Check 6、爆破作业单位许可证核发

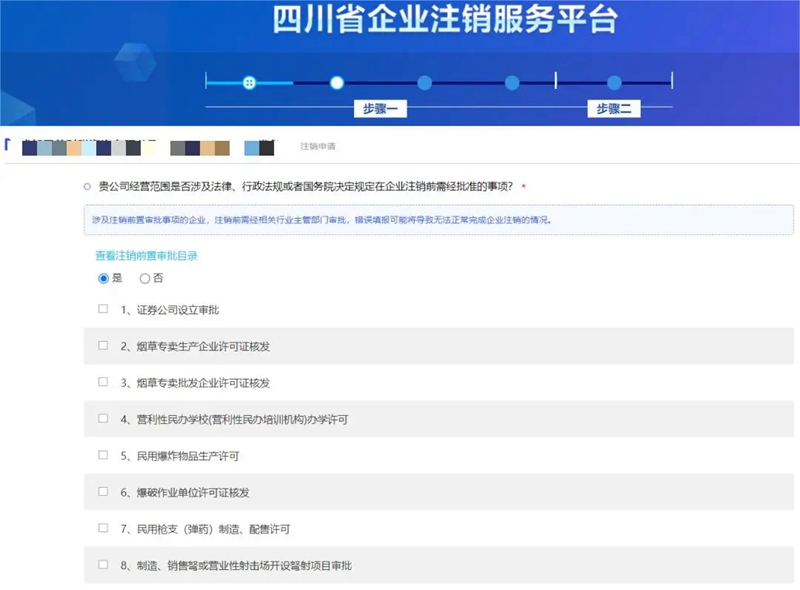coord(103,491)
